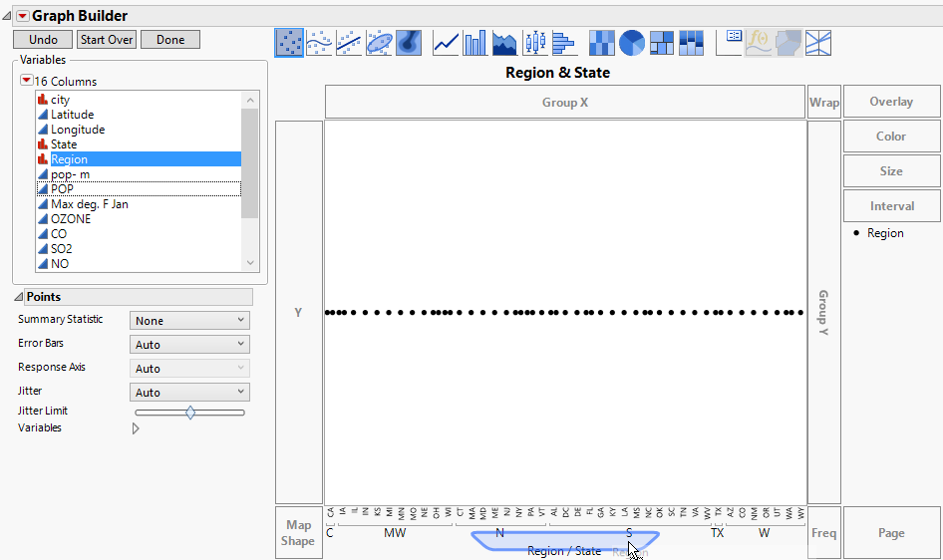
Task: Click the Line of Fit icon
Action: click(349, 43)
